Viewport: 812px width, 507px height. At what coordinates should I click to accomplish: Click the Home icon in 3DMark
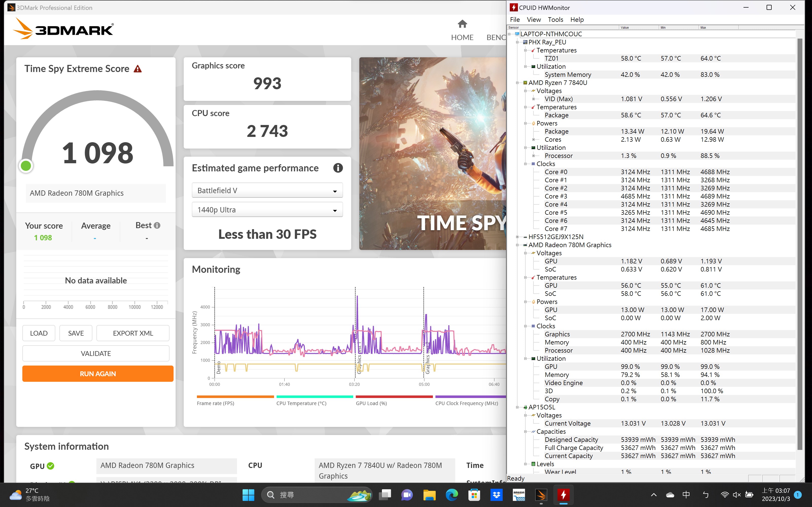tap(462, 24)
